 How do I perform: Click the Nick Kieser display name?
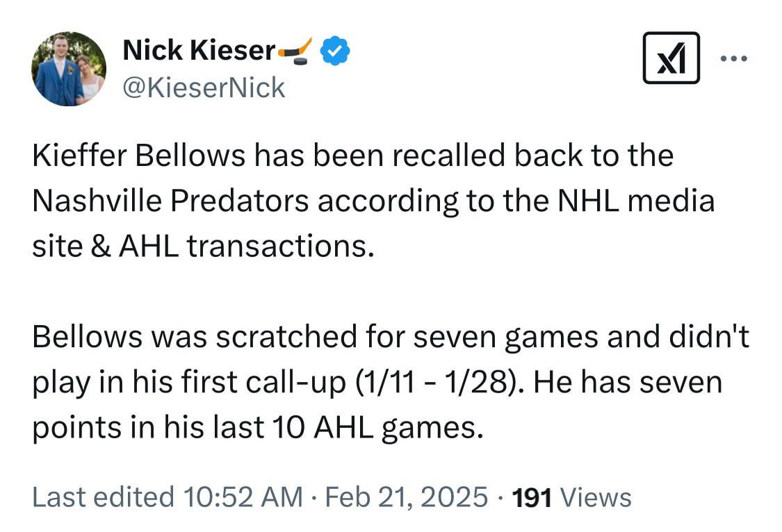coord(199,50)
